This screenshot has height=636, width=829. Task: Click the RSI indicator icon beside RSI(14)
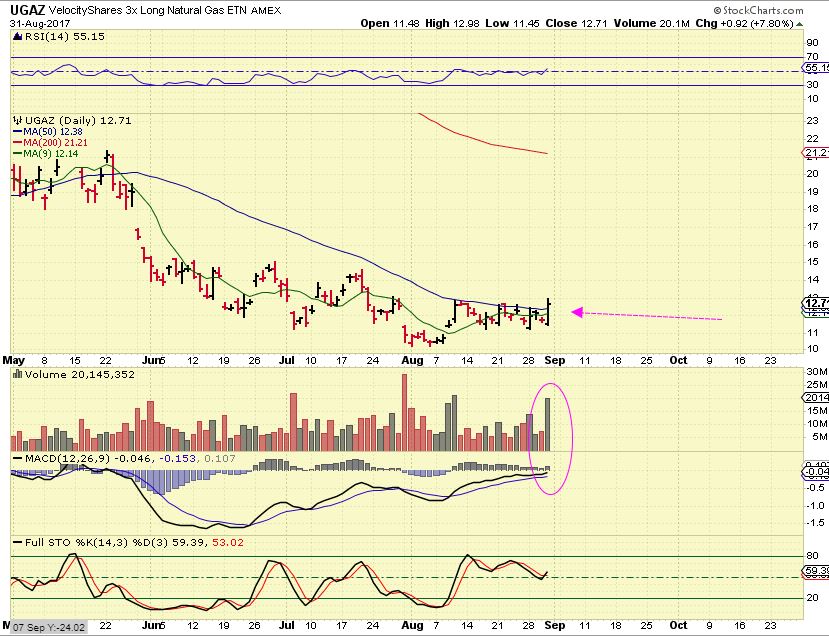tap(17, 36)
